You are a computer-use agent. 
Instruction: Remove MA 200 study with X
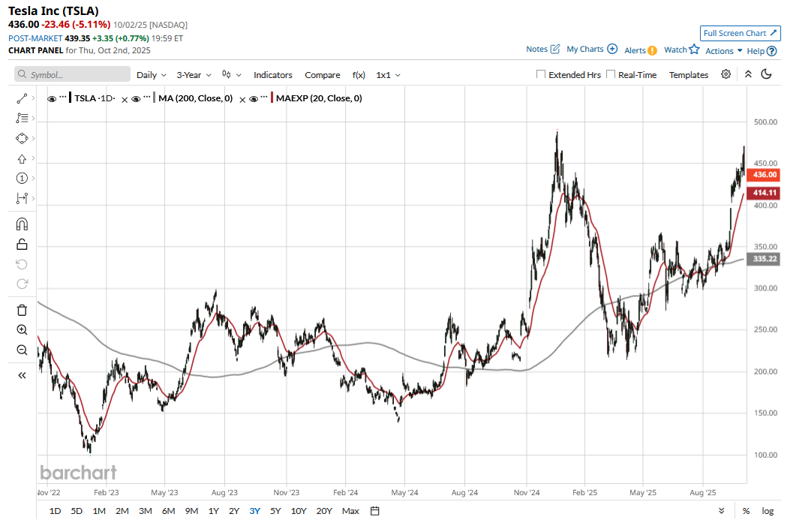click(x=242, y=100)
